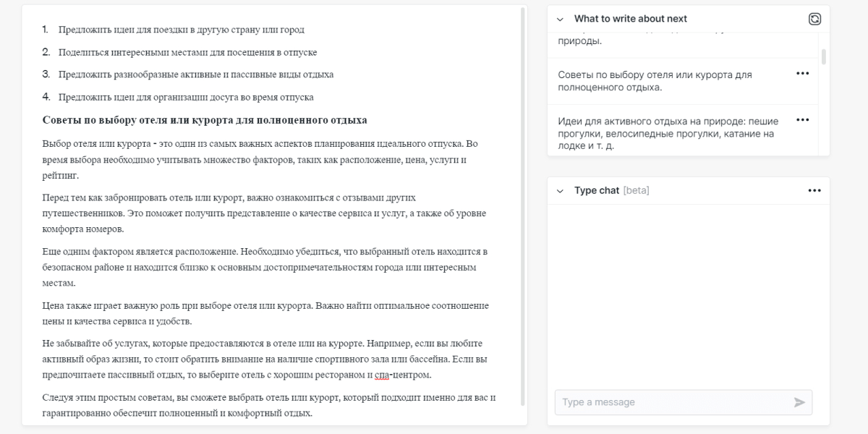Image resolution: width=868 pixels, height=434 pixels.
Task: Place the cursor in the paragraph starting Не забывайте об услугах
Action: (265, 359)
